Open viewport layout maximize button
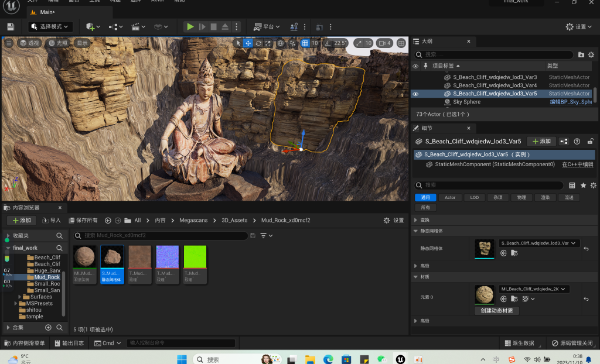Viewport: 600px width, 364px height. click(401, 43)
